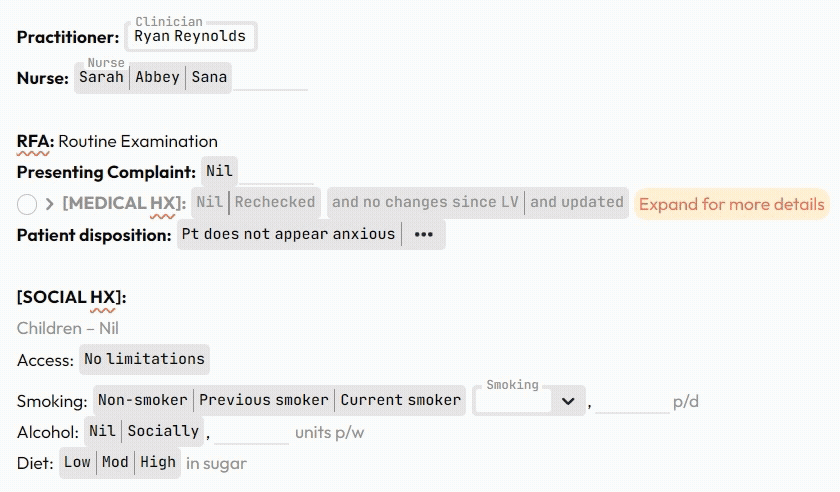The width and height of the screenshot is (840, 492).
Task: Choose Low sugar diet option
Action: click(77, 463)
